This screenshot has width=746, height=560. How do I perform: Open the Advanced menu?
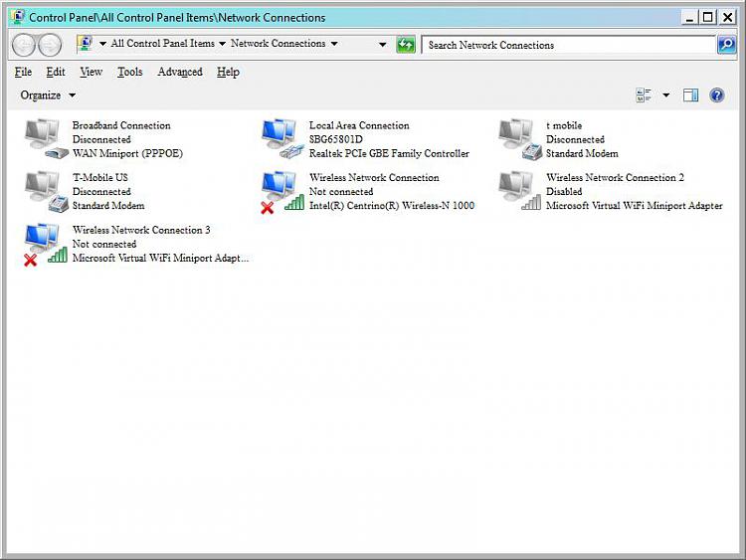(x=180, y=72)
